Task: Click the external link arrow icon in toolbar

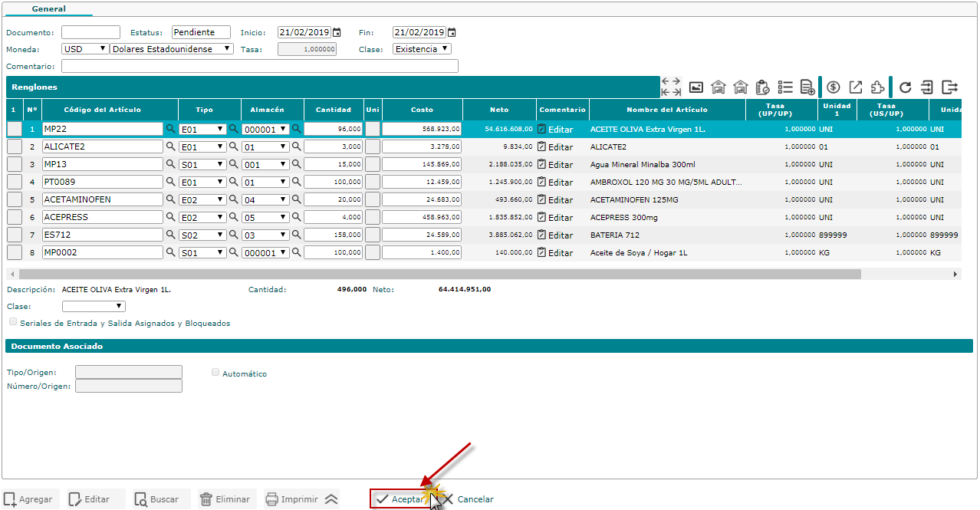Action: pyautogui.click(x=856, y=87)
